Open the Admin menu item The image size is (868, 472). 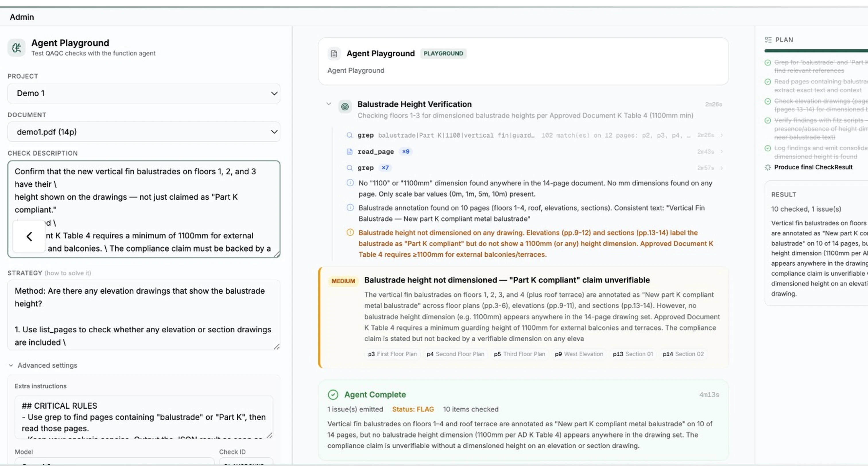tap(22, 17)
